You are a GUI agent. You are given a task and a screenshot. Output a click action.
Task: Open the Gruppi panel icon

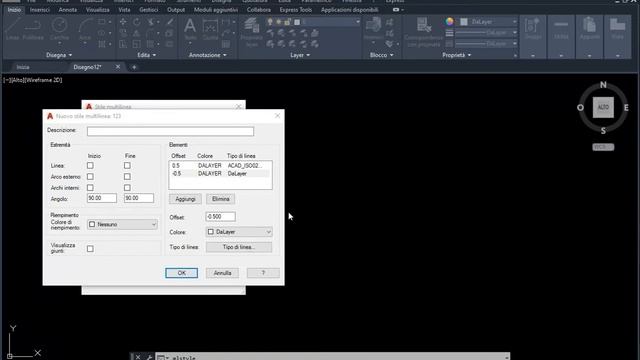[x=533, y=28]
